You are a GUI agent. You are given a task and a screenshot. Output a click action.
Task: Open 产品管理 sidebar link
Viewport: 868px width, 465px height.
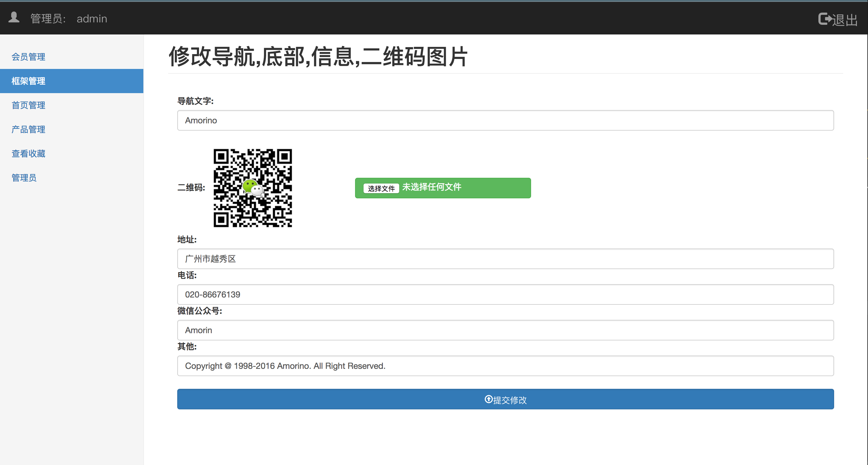click(x=28, y=129)
